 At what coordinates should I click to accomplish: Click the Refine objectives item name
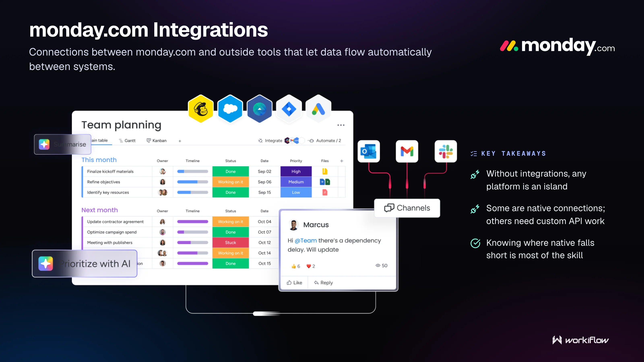103,182
